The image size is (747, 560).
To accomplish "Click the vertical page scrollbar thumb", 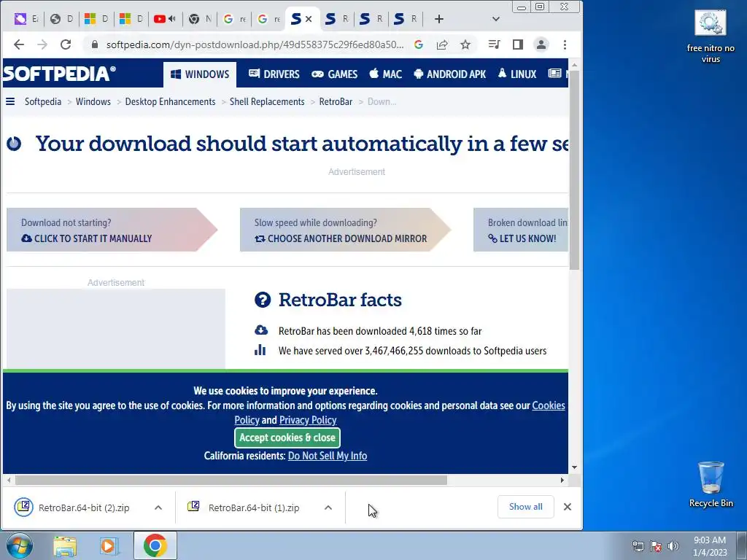I will 574,171.
